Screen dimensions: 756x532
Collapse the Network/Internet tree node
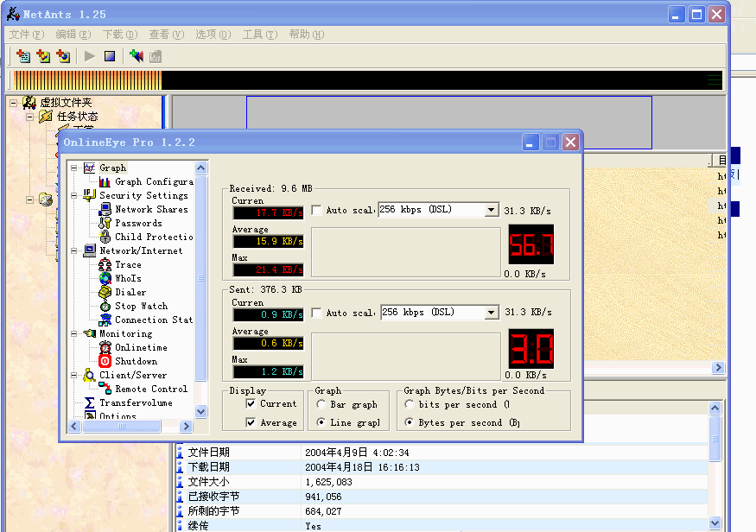73,250
